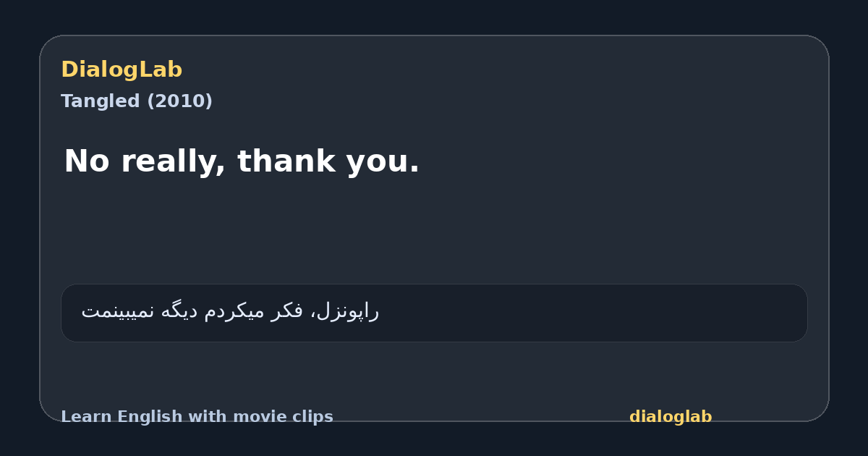Click the word 'No' in the quote

(x=83, y=161)
